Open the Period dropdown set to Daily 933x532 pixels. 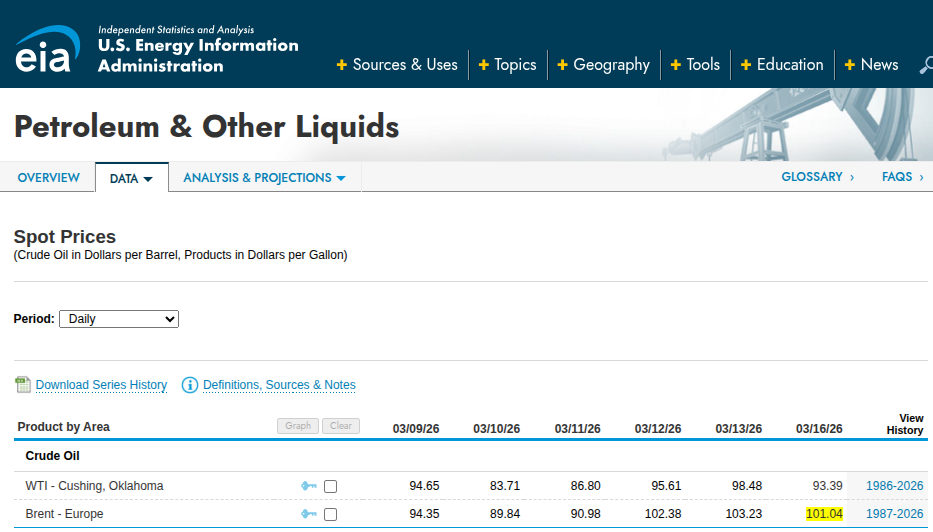(119, 319)
